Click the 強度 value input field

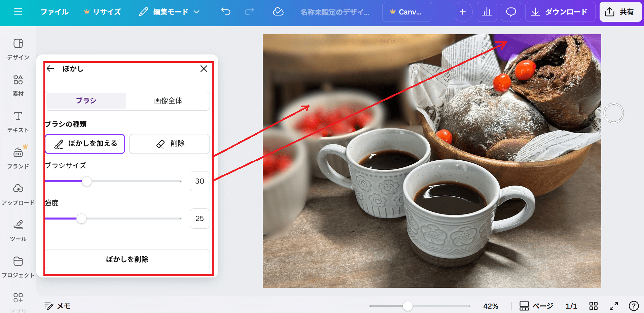pyautogui.click(x=200, y=219)
